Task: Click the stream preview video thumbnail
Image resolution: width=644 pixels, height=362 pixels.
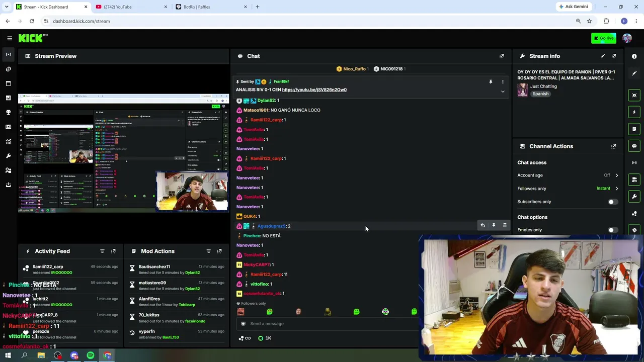Action: pyautogui.click(x=123, y=153)
